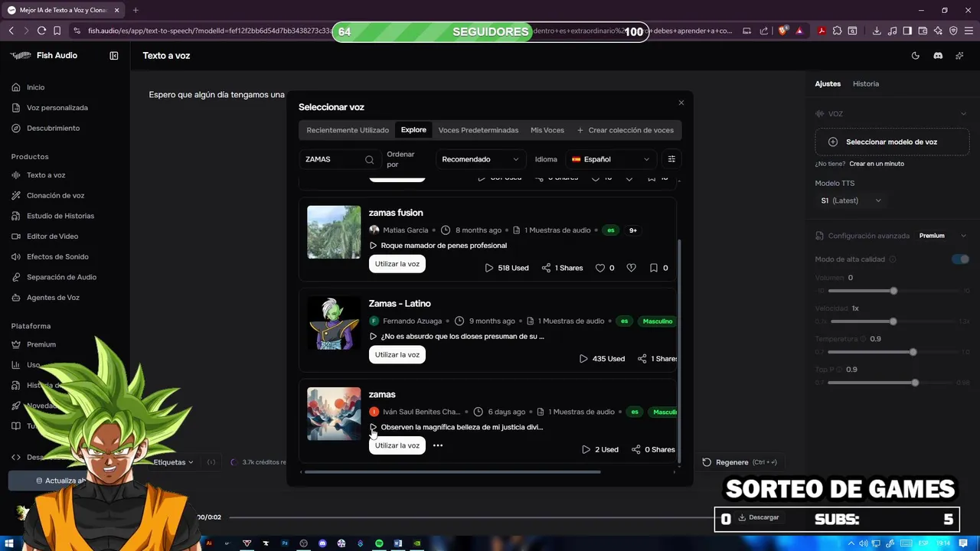Dislike zamas fusion with broken heart icon

pyautogui.click(x=631, y=268)
